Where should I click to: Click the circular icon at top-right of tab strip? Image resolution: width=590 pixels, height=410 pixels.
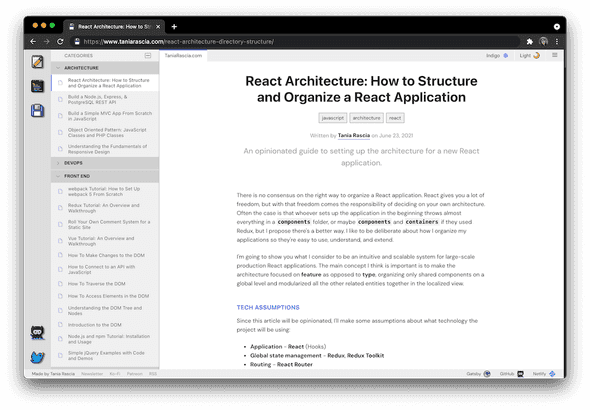click(x=557, y=27)
